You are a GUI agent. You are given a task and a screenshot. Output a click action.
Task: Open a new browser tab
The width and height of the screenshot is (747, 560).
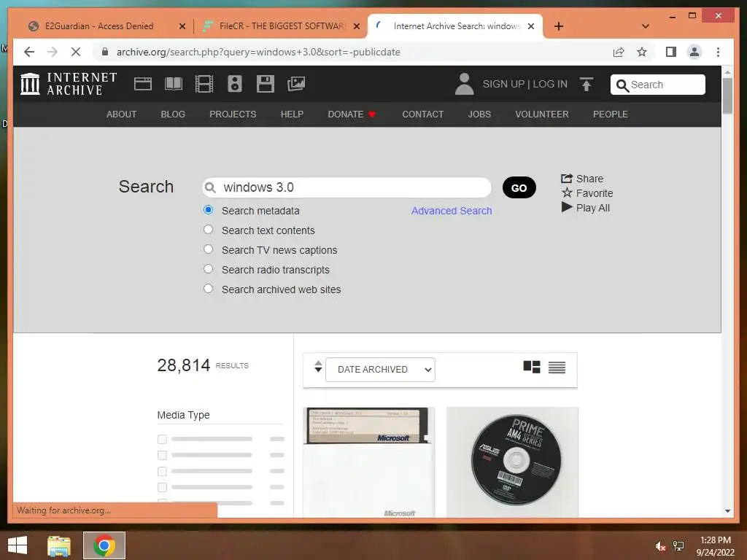coord(559,26)
